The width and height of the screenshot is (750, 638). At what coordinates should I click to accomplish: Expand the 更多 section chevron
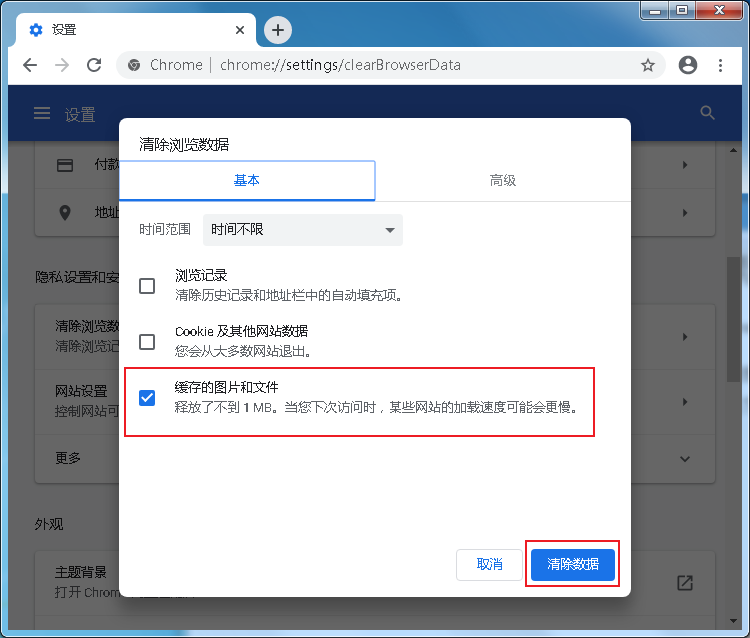tap(685, 459)
